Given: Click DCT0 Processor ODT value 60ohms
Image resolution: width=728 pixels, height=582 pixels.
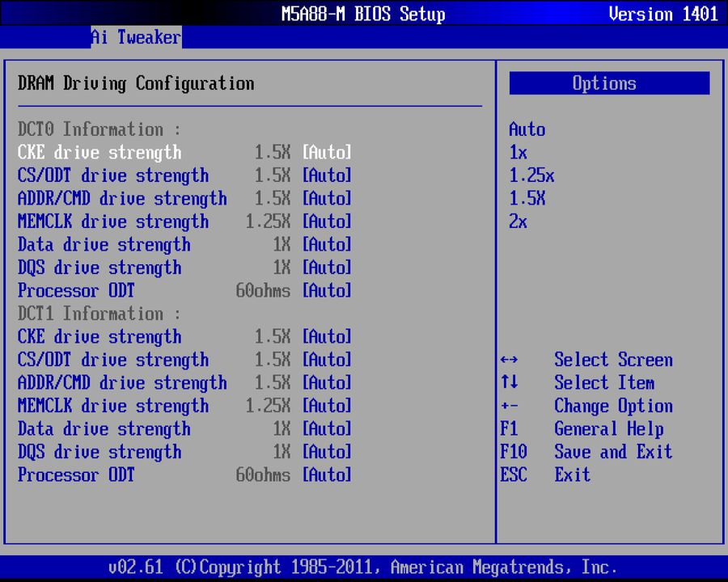Looking at the screenshot, I should pyautogui.click(x=263, y=290).
